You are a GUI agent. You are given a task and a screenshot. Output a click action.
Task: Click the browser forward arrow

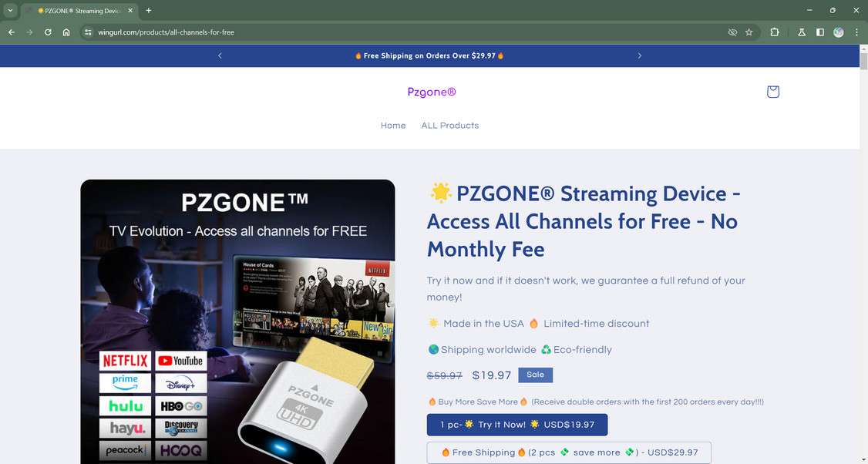click(30, 32)
